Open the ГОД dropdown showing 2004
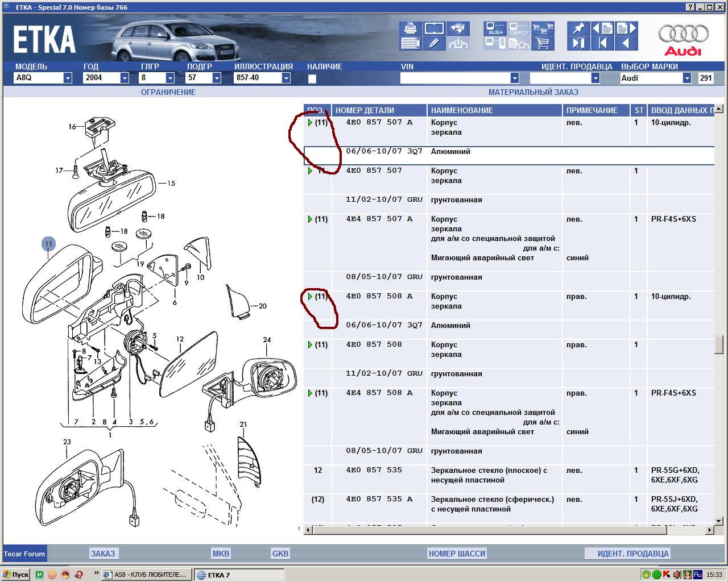Screen dimensions: 728x582 pyautogui.click(x=125, y=78)
